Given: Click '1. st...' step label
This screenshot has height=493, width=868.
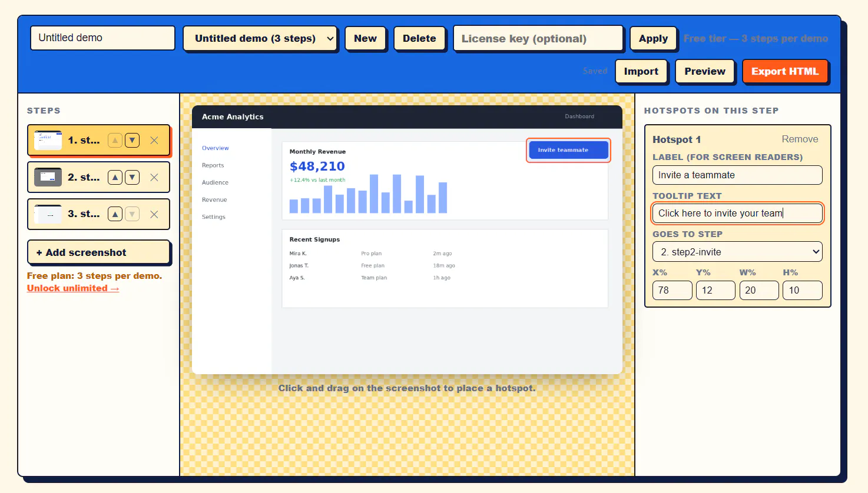Looking at the screenshot, I should coord(84,141).
